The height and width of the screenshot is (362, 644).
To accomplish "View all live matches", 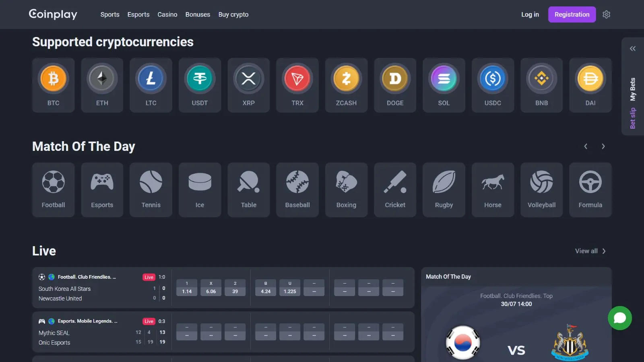I will 590,251.
